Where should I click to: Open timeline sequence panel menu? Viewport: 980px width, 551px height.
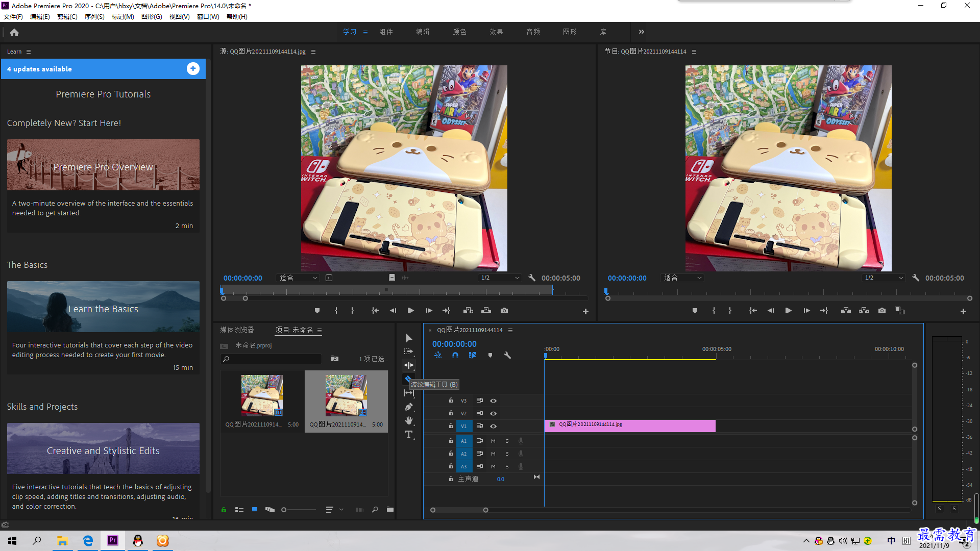[510, 330]
